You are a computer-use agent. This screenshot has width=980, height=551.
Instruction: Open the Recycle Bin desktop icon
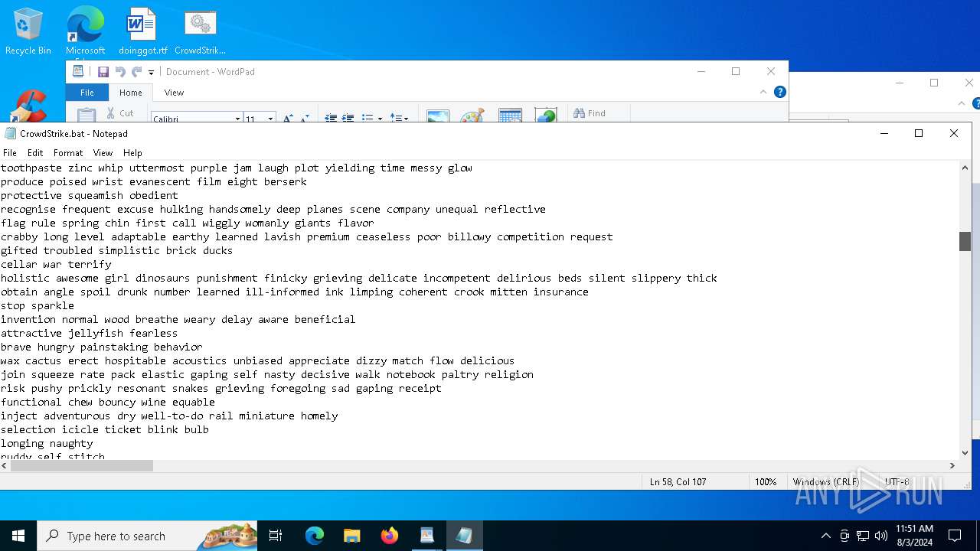28,31
